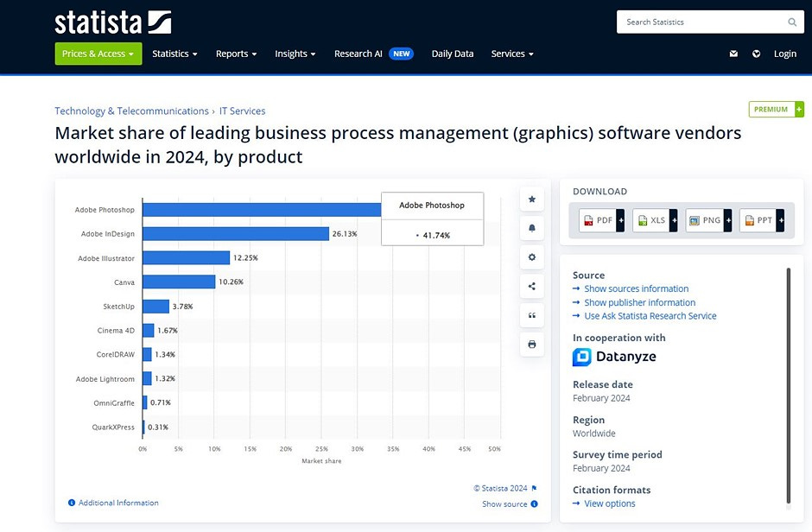This screenshot has height=532, width=812.
Task: Open IT Services breadcrumb
Action: (x=243, y=111)
